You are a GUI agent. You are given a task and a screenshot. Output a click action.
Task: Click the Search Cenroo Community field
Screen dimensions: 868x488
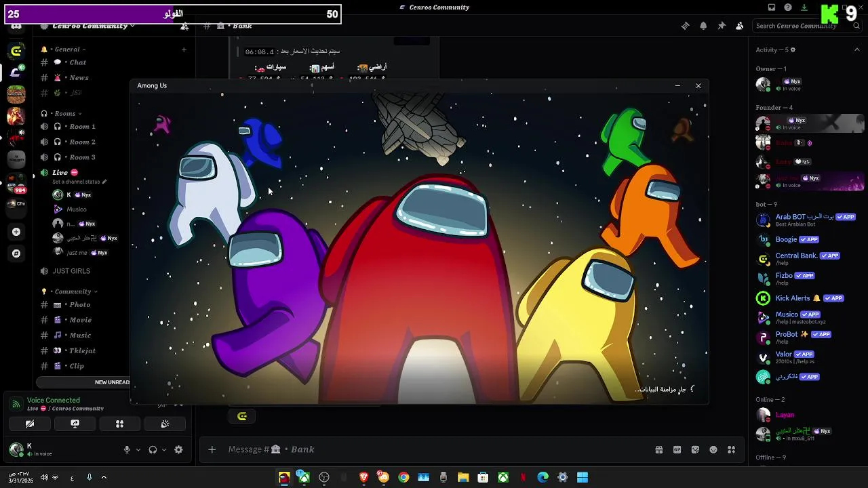pyautogui.click(x=807, y=26)
